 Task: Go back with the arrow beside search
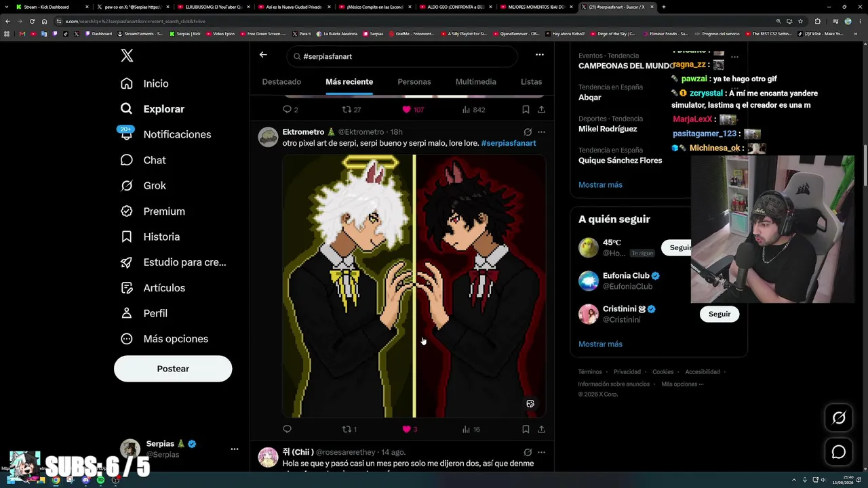tap(263, 55)
